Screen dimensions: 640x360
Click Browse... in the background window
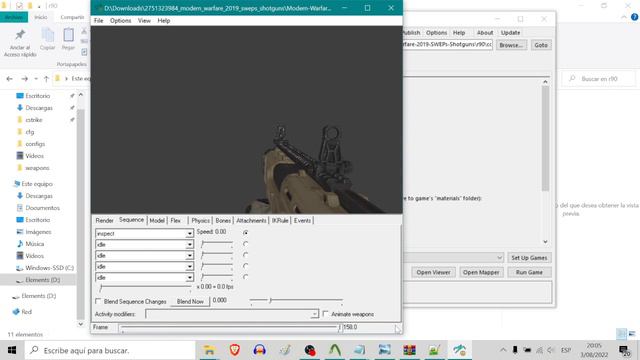click(511, 45)
